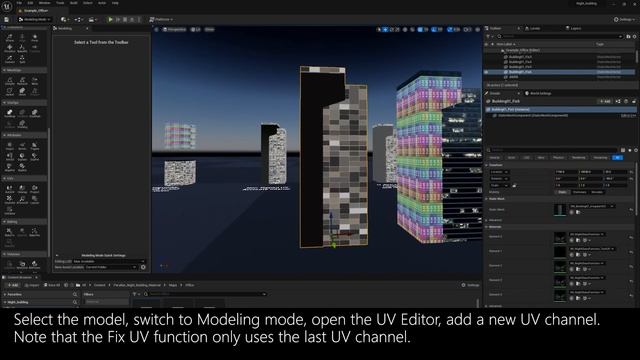Viewport: 640px width, 360px height.
Task: Click the viewport options hamburger icon
Action: [x=156, y=29]
